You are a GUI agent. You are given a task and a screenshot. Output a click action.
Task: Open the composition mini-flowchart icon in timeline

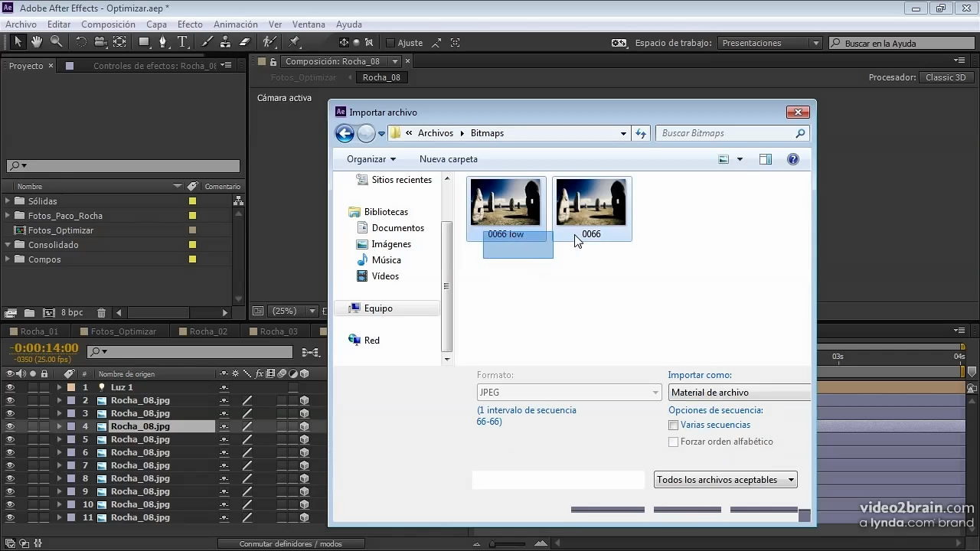point(310,352)
